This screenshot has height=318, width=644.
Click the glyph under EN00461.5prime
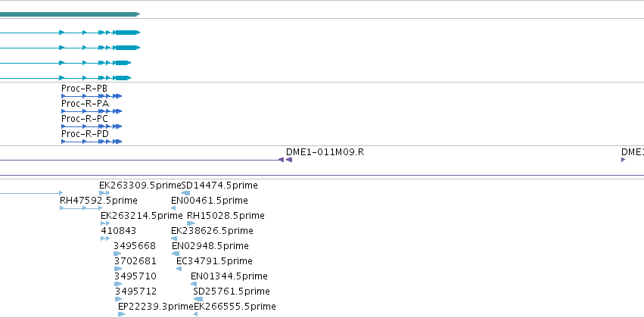point(173,208)
